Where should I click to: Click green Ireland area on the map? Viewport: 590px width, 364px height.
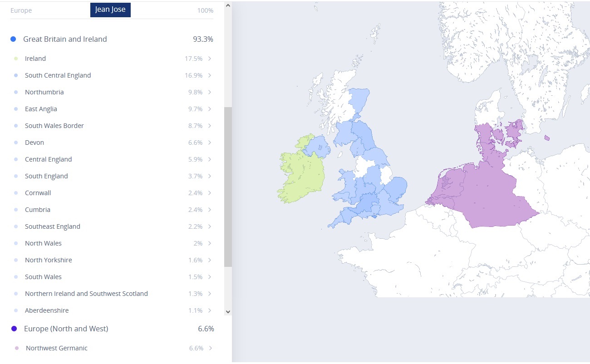pos(300,177)
